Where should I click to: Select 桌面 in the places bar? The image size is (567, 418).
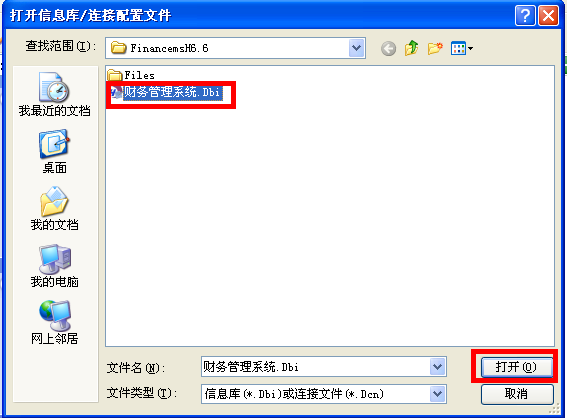pyautogui.click(x=55, y=152)
